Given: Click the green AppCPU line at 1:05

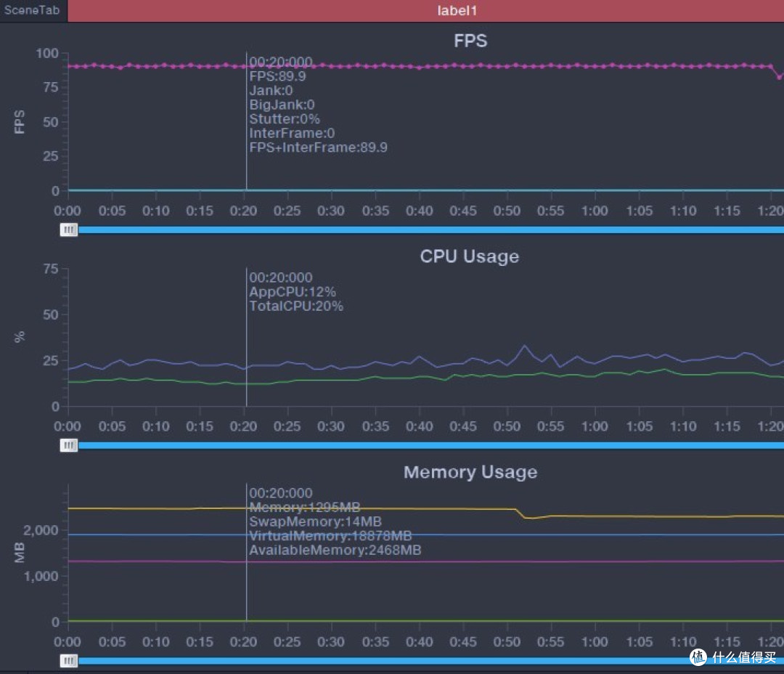Looking at the screenshot, I should (639, 371).
